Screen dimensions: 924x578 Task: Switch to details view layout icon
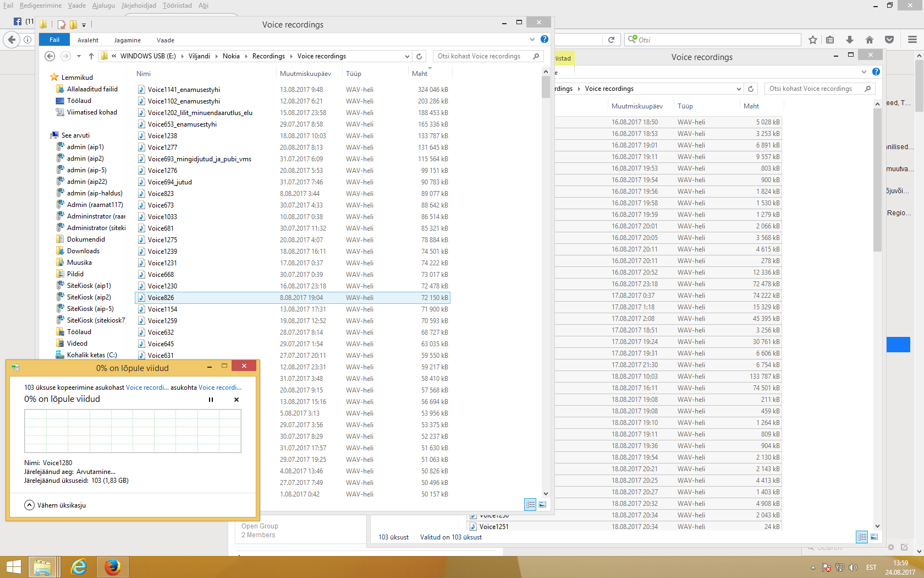530,504
